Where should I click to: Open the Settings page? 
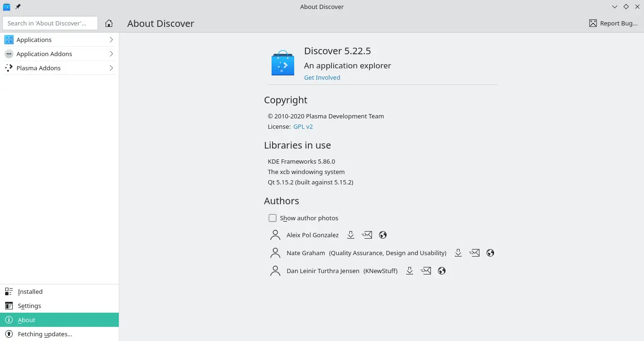[59, 306]
